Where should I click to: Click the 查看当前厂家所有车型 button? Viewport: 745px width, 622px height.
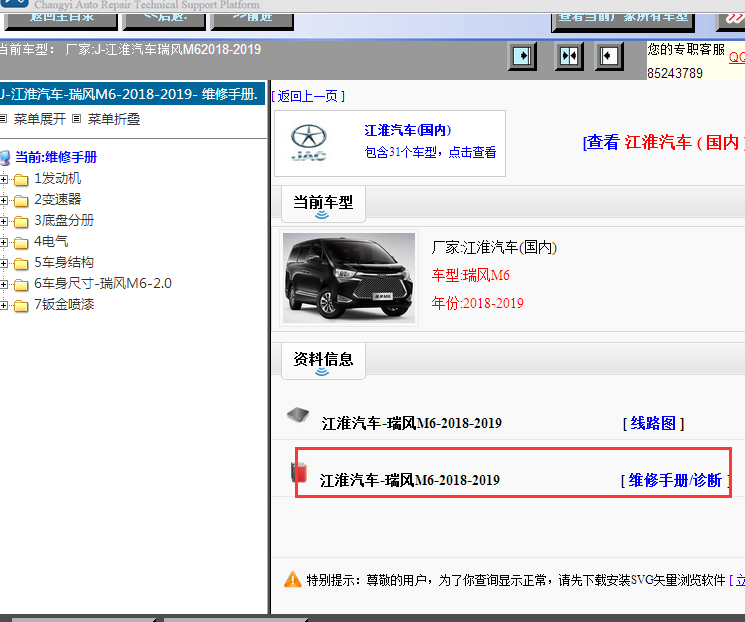(x=623, y=21)
